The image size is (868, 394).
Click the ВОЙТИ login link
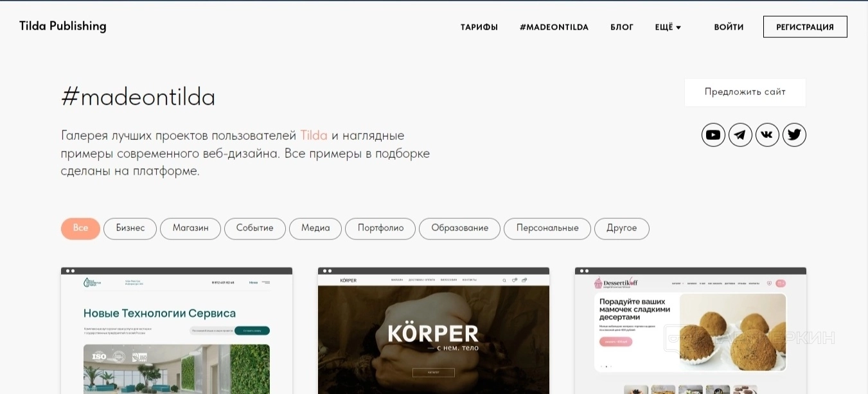tap(729, 27)
